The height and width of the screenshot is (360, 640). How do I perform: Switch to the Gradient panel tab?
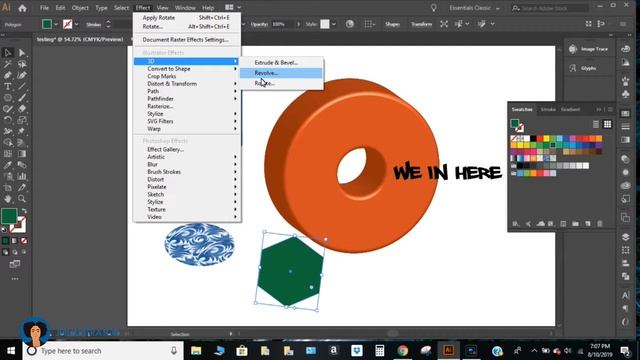[570, 109]
